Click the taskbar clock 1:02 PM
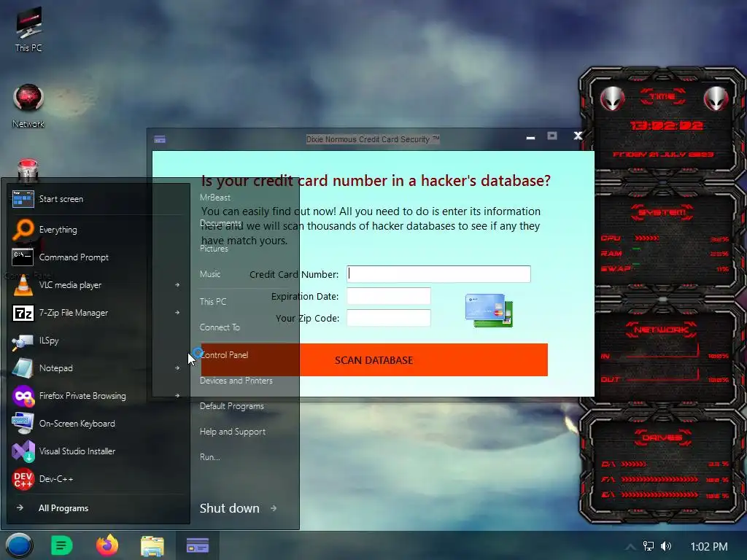The width and height of the screenshot is (747, 560). (x=709, y=547)
